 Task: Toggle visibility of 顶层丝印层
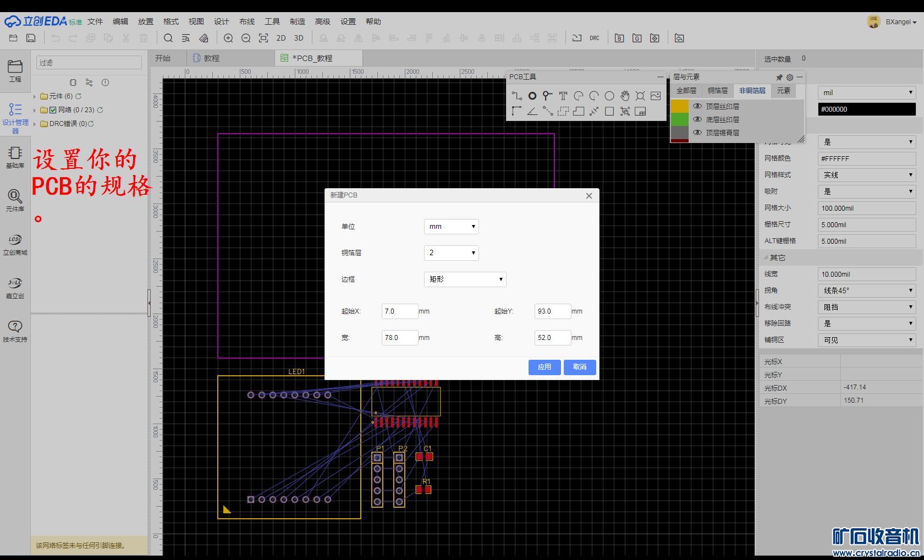coord(697,106)
